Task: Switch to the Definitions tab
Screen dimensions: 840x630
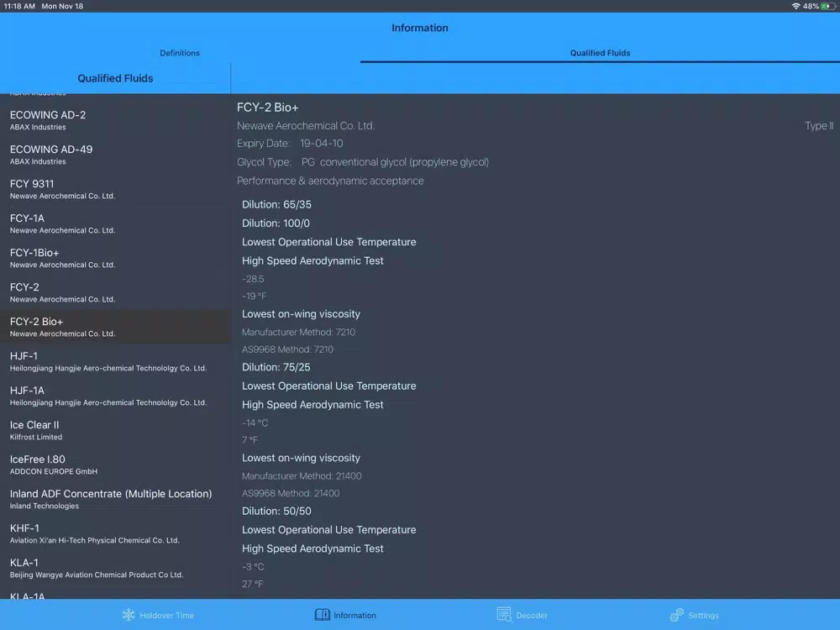Action: (x=180, y=53)
